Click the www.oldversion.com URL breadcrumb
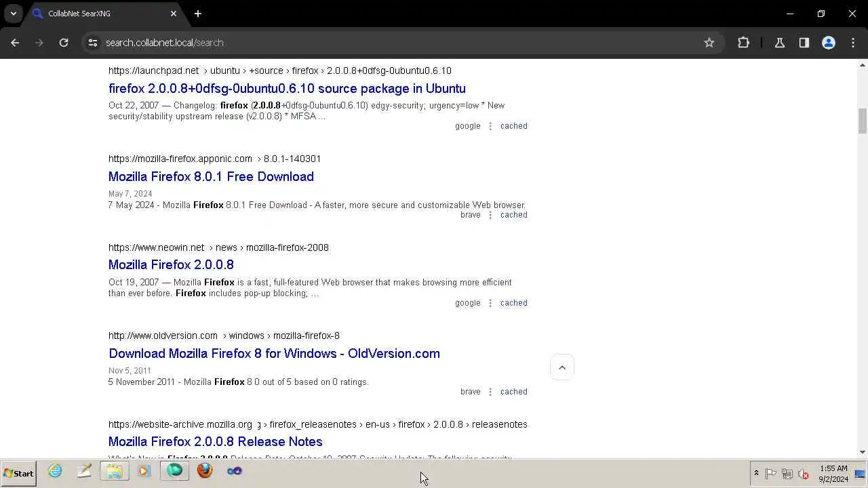This screenshot has width=868, height=488. [224, 335]
